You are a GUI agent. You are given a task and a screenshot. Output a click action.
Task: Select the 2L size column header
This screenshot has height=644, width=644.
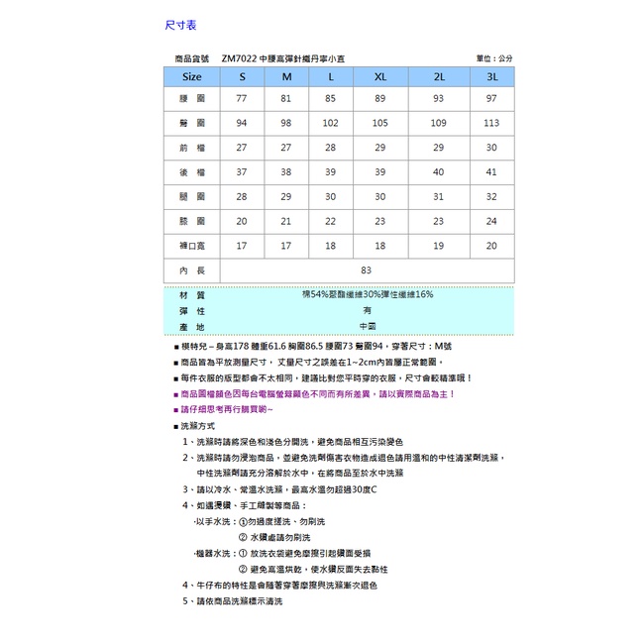point(439,76)
